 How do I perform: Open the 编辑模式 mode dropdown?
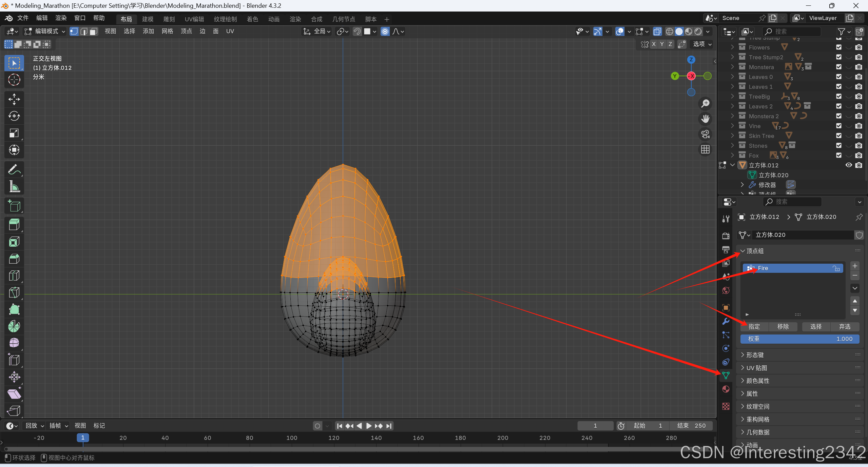(x=45, y=32)
